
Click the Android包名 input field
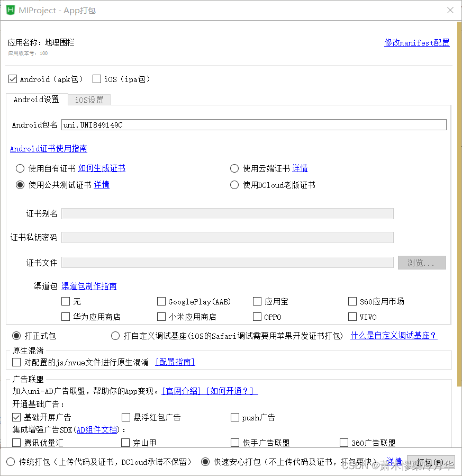pyautogui.click(x=254, y=125)
